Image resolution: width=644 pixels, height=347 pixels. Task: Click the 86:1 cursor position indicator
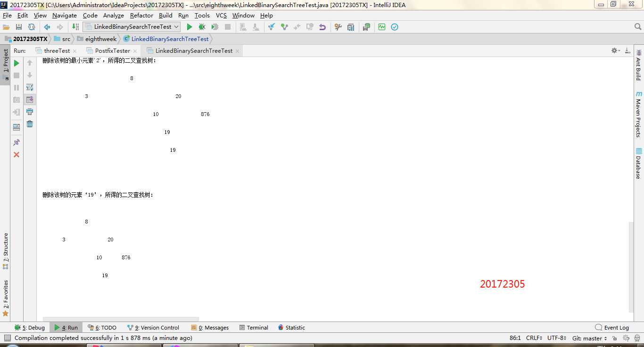pyautogui.click(x=515, y=338)
